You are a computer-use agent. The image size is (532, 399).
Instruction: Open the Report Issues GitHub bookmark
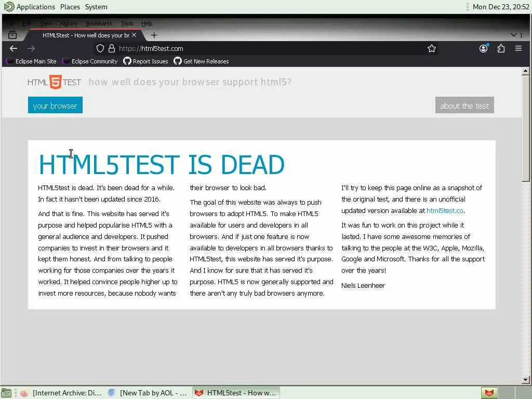(145, 61)
